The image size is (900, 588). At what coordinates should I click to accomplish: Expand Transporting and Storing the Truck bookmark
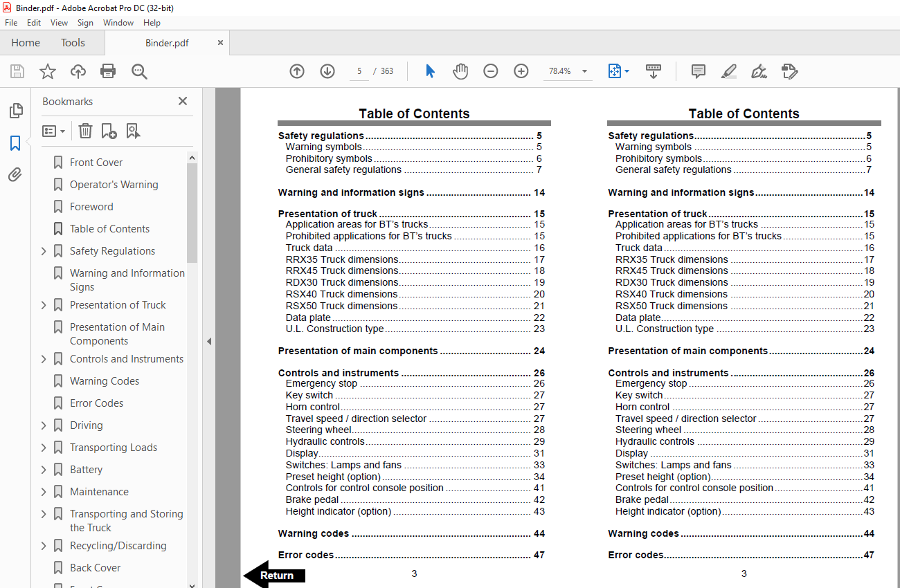(x=44, y=514)
